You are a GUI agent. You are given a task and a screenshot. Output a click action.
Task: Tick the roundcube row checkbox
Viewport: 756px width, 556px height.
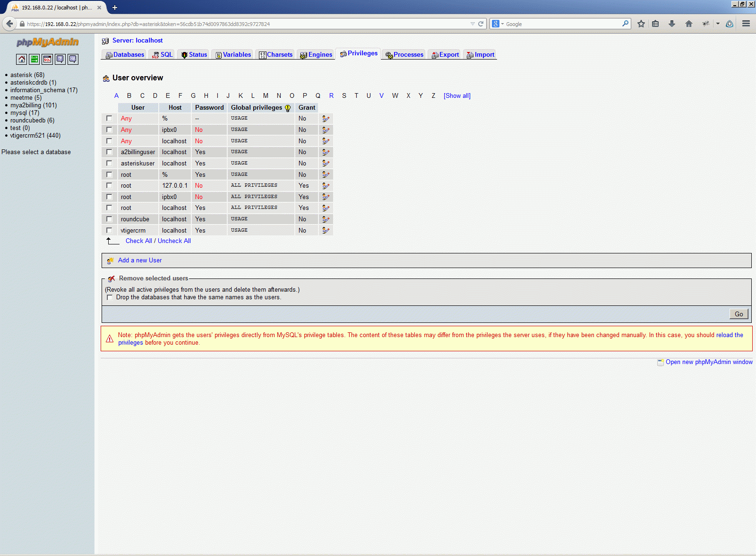109,219
